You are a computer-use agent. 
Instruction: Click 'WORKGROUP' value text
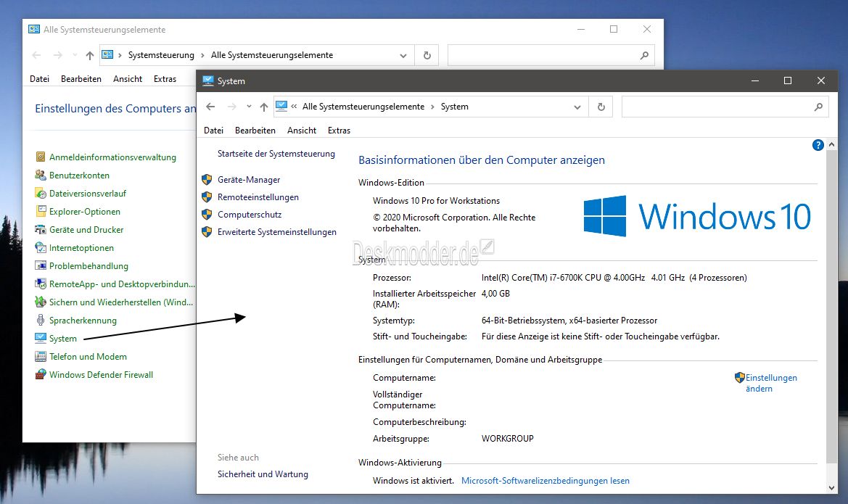[507, 439]
